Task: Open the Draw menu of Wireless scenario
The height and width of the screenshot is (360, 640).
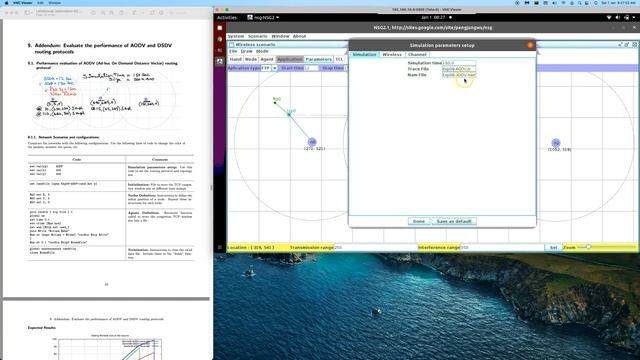Action: click(x=247, y=51)
